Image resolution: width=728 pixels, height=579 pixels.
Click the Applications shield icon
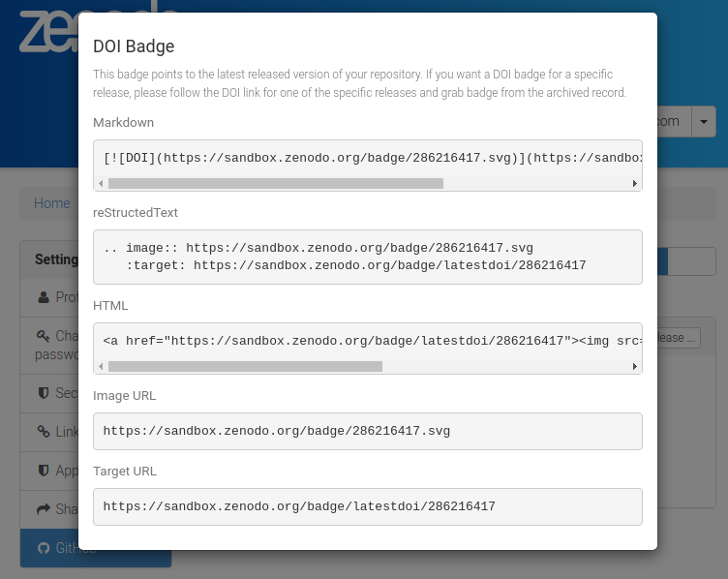click(x=43, y=471)
